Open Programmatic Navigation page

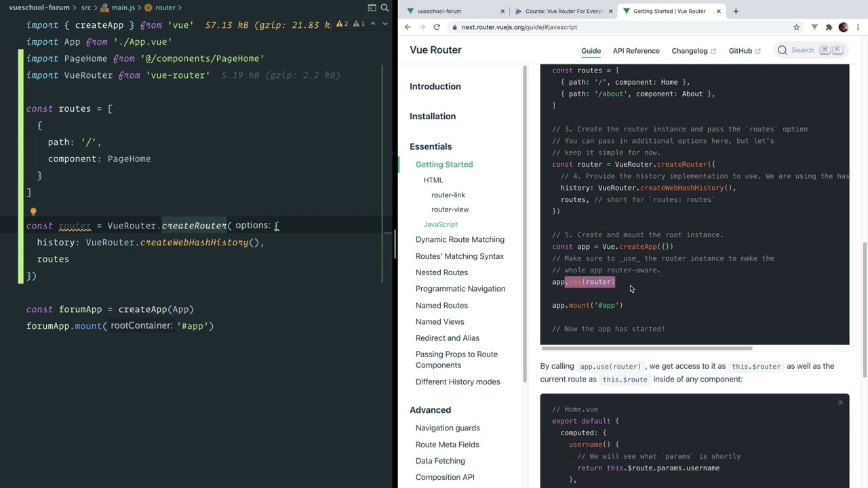[460, 289]
